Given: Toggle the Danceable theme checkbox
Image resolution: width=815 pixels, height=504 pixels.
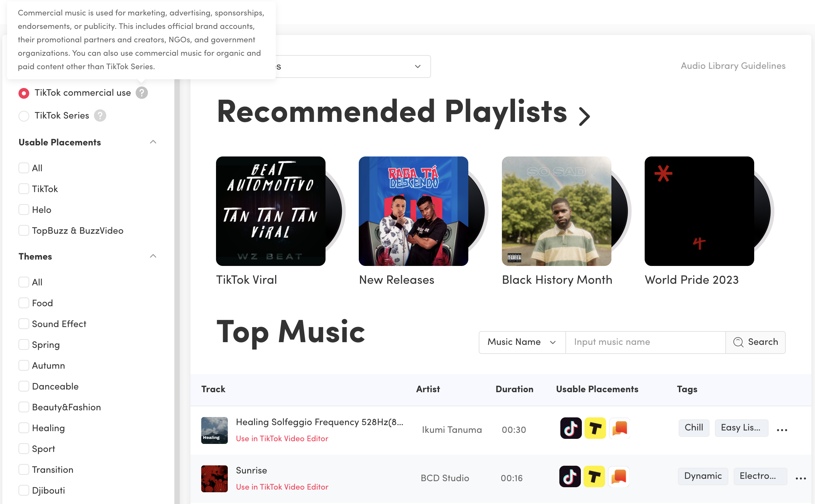Looking at the screenshot, I should pos(23,386).
